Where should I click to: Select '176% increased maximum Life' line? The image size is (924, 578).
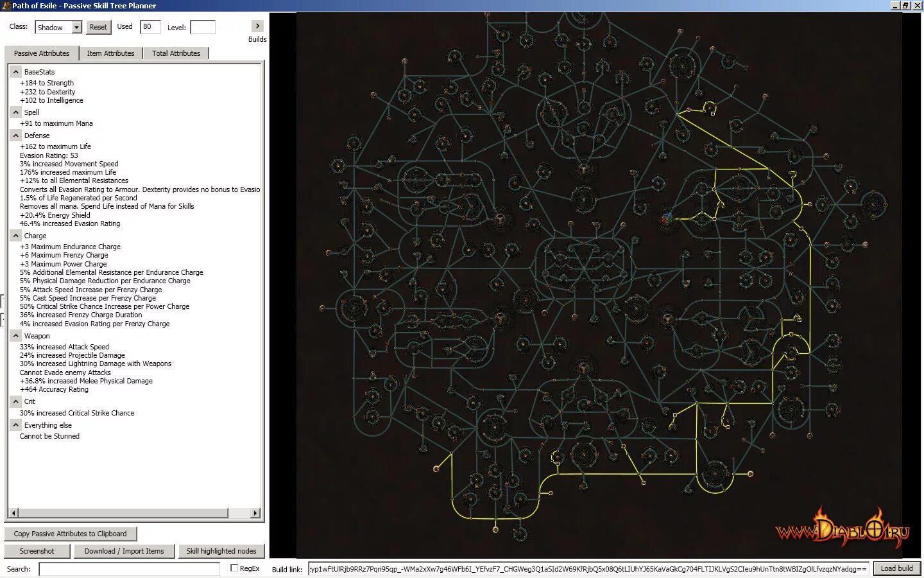[68, 172]
